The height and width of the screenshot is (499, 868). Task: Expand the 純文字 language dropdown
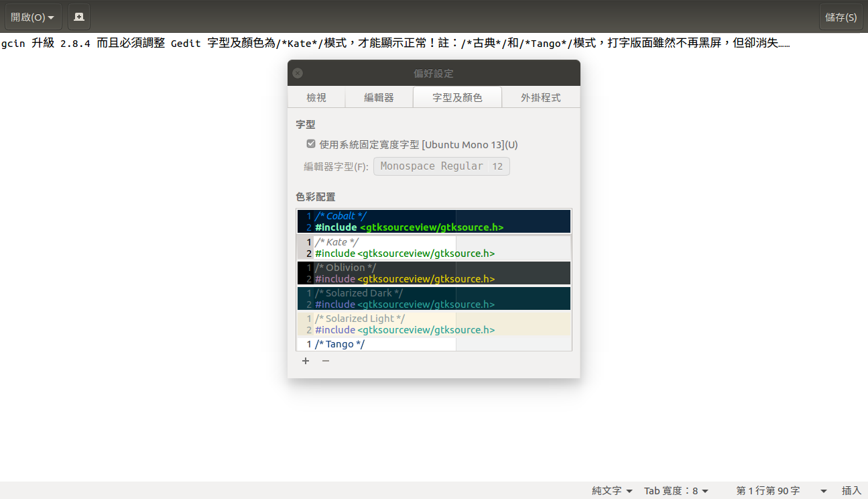pyautogui.click(x=612, y=491)
